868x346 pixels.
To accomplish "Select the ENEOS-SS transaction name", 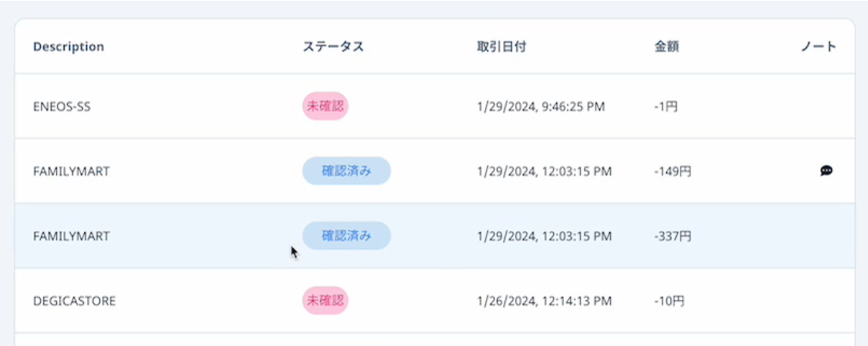I will pos(62,106).
